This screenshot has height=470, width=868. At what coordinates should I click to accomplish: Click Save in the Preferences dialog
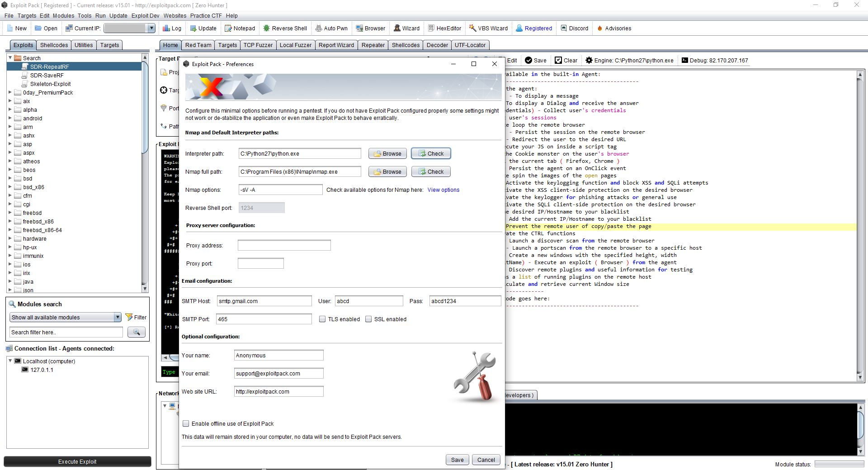pos(457,460)
